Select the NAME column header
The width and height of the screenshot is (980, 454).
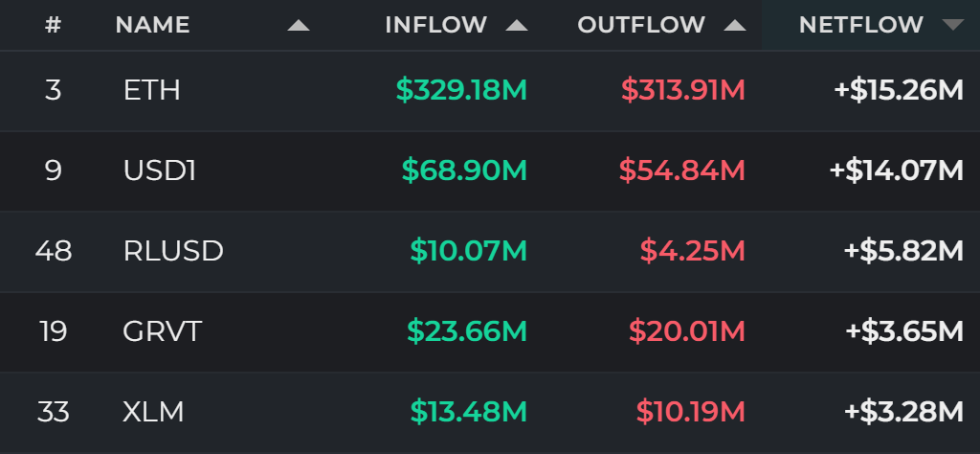click(x=152, y=25)
